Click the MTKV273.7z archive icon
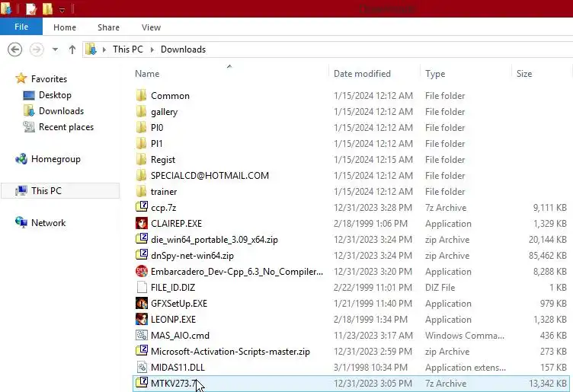This screenshot has height=392, width=573. coord(142,383)
